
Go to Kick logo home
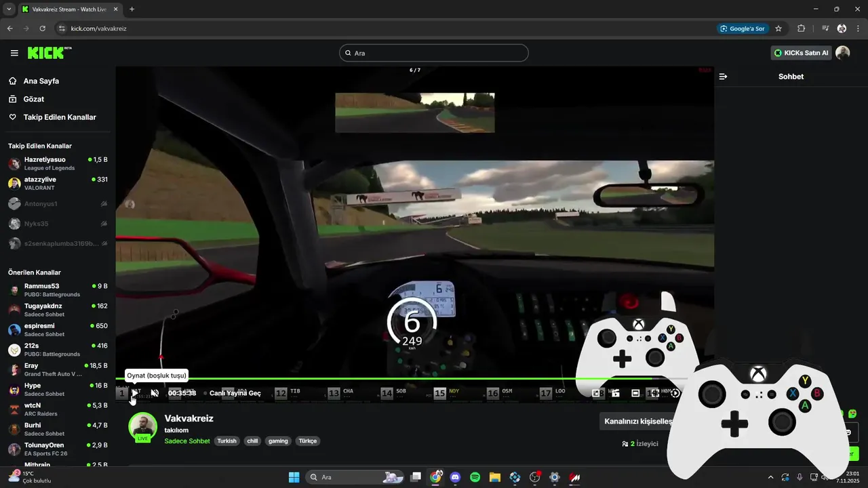pos(49,53)
